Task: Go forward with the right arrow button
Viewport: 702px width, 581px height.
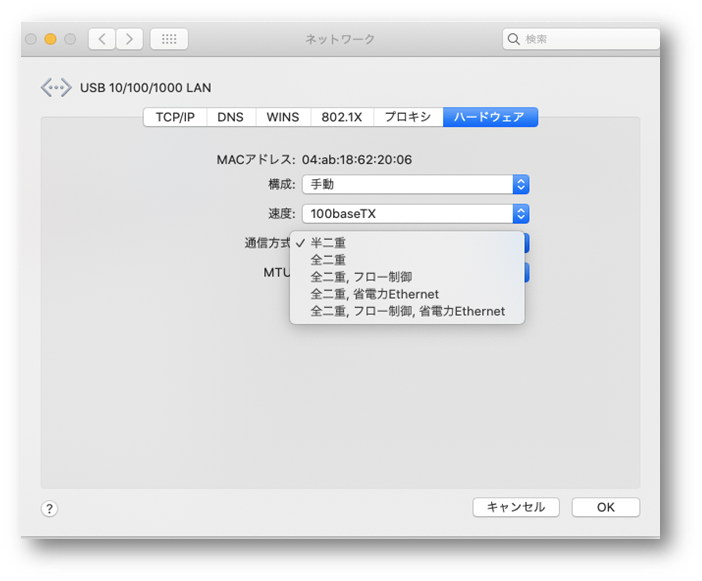Action: pyautogui.click(x=129, y=39)
